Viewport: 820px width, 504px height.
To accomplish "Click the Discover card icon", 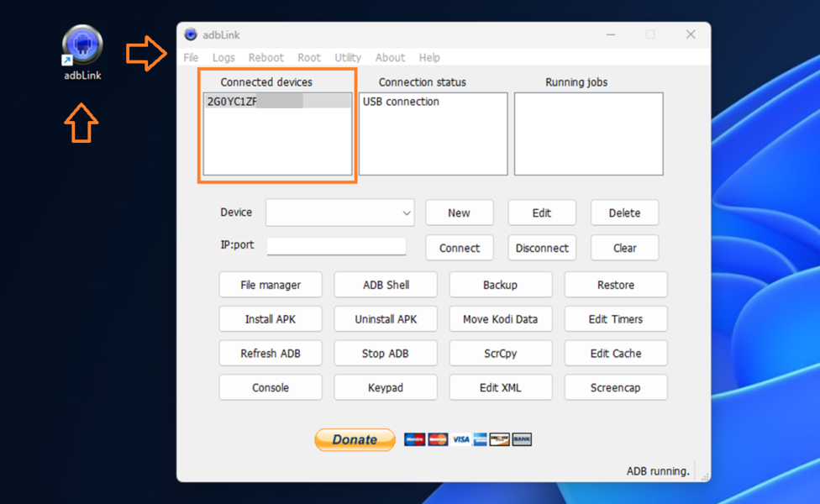I will (499, 439).
